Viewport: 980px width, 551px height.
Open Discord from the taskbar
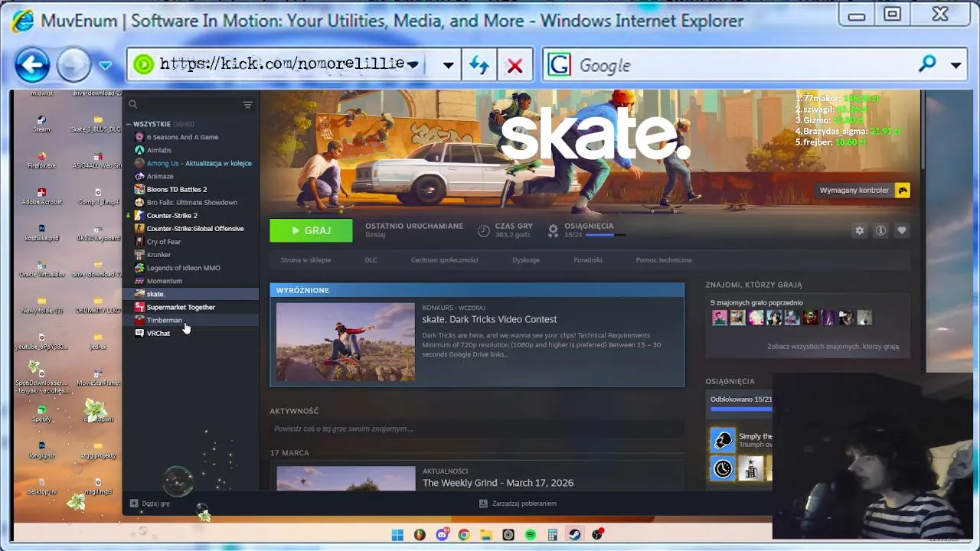pos(442,535)
